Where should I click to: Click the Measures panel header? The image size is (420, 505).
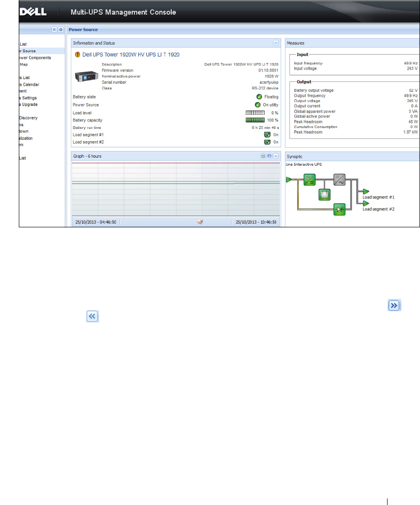(x=352, y=43)
